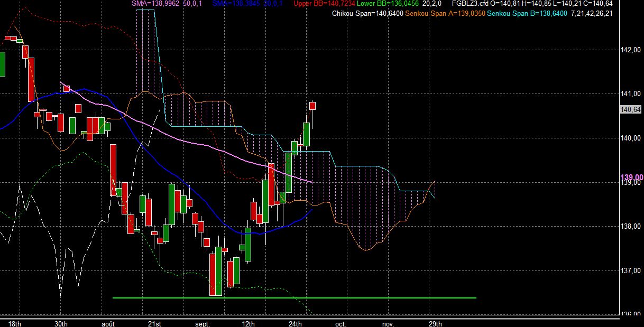Click the sept. date axis label
644x327 pixels.
tap(203, 323)
